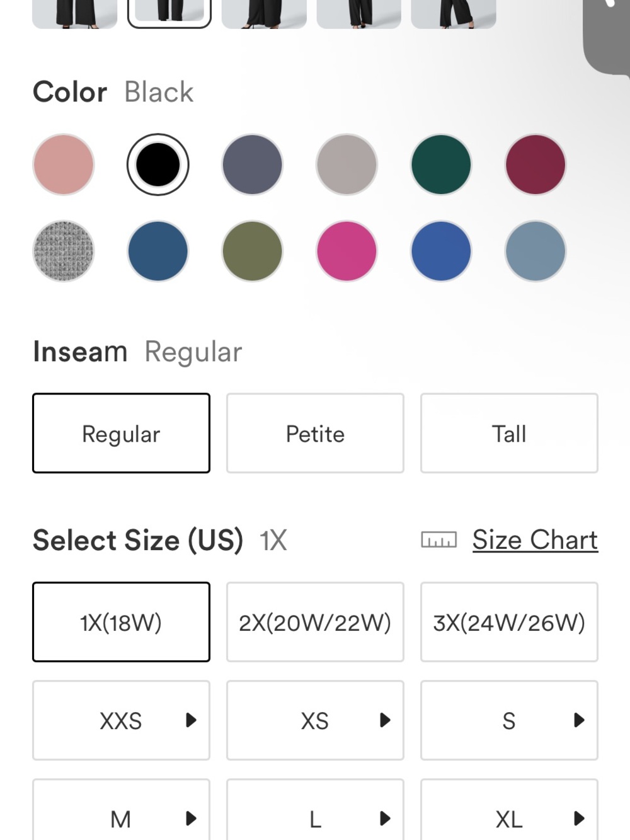Viewport: 630px width, 840px height.
Task: Open the Size Chart link
Action: coord(535,540)
